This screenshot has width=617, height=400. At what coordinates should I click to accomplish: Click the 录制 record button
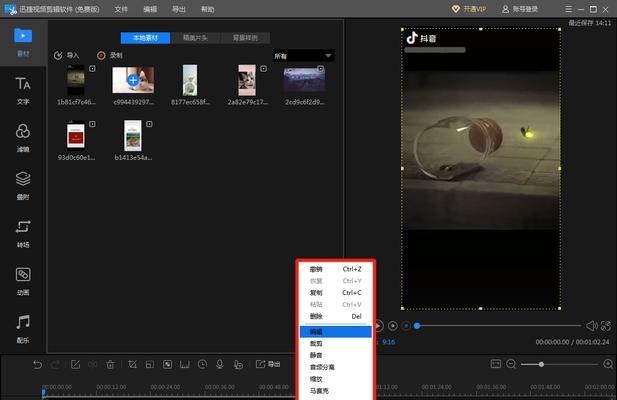click(x=110, y=55)
